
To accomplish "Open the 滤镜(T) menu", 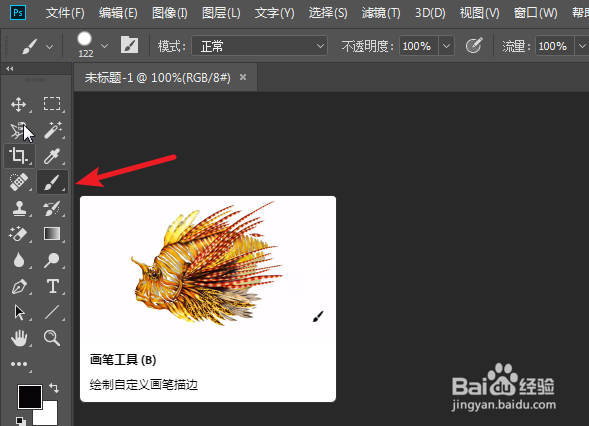I will (x=381, y=13).
